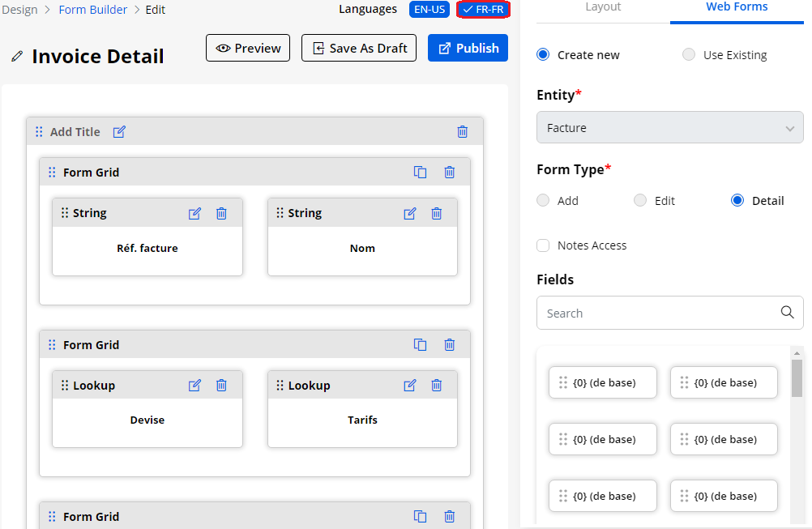Enable the Notes Access checkbox
Screen dimensions: 812x529
coord(543,245)
